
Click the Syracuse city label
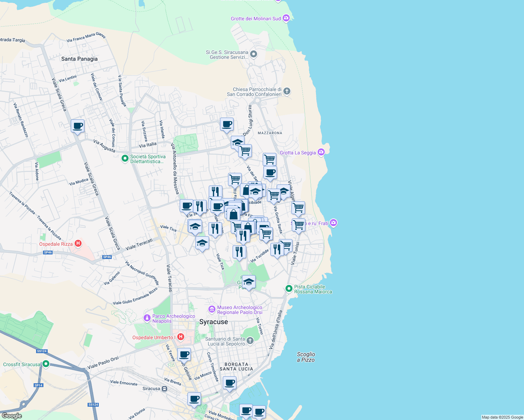(214, 322)
